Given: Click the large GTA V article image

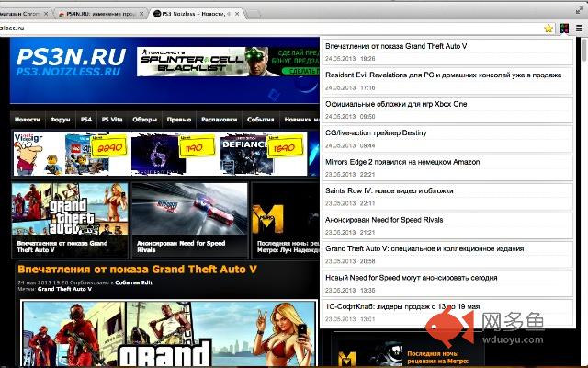Looking at the screenshot, I should pos(169,333).
